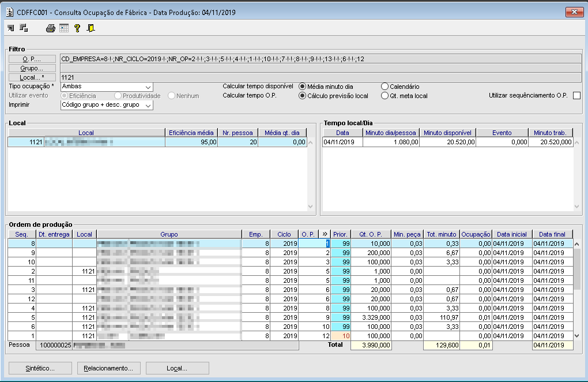Click the empty Grupo filter field
This screenshot has width=588, height=382.
coord(321,68)
